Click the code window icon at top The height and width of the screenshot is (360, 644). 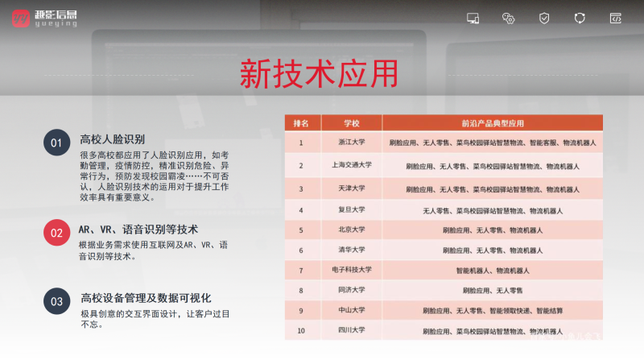click(x=616, y=19)
